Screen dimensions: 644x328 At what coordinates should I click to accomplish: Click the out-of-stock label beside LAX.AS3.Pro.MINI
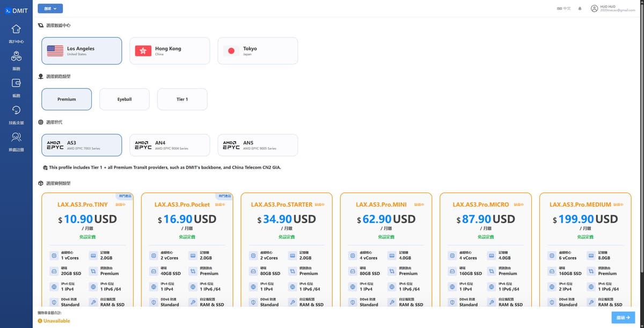(419, 205)
